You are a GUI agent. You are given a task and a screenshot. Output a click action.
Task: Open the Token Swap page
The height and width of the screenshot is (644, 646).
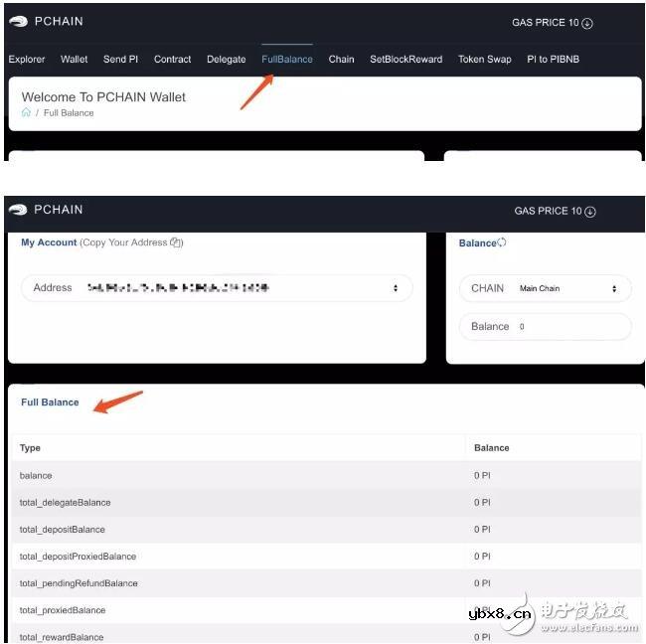(x=485, y=60)
